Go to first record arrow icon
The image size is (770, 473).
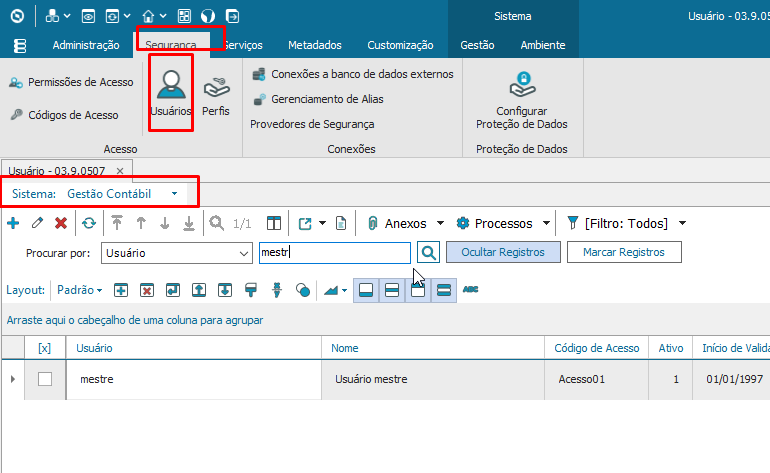[117, 223]
